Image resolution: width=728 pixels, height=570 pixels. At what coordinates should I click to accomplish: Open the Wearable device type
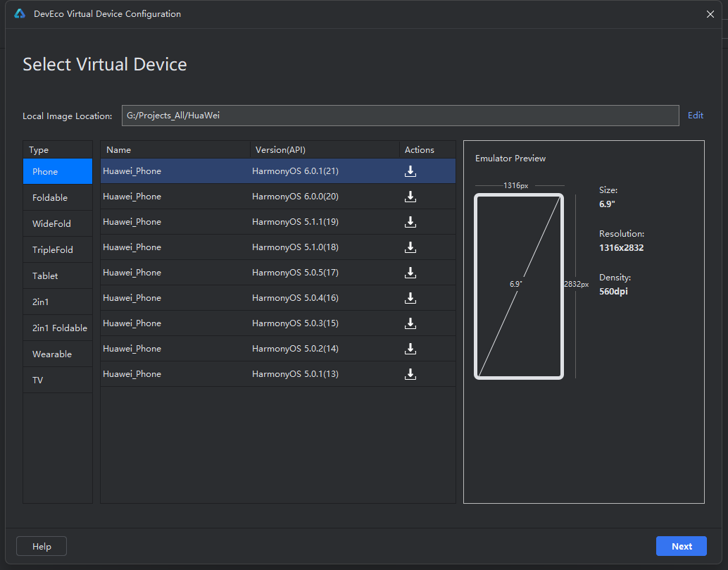pyautogui.click(x=58, y=354)
